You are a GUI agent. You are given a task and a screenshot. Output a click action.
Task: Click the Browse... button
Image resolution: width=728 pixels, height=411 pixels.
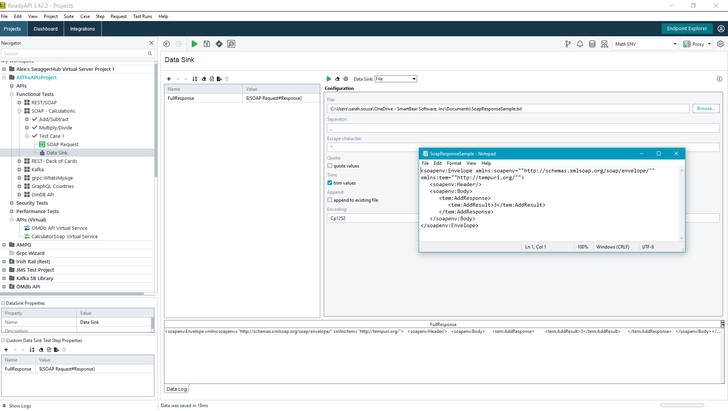pos(705,108)
